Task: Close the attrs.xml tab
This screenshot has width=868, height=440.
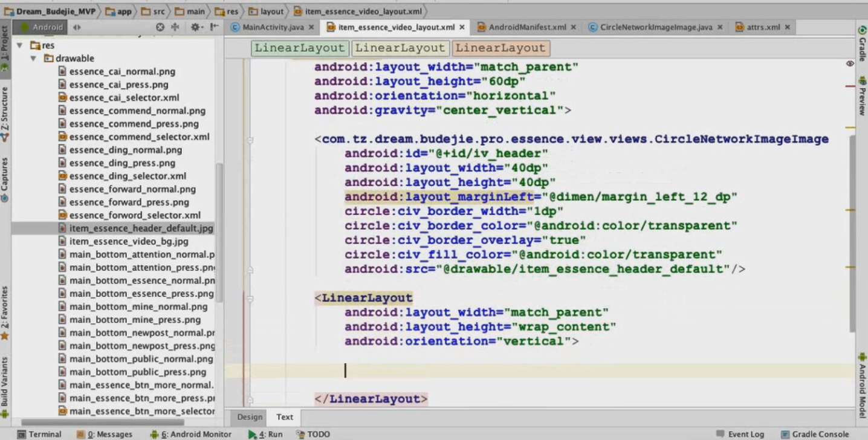Action: (786, 27)
